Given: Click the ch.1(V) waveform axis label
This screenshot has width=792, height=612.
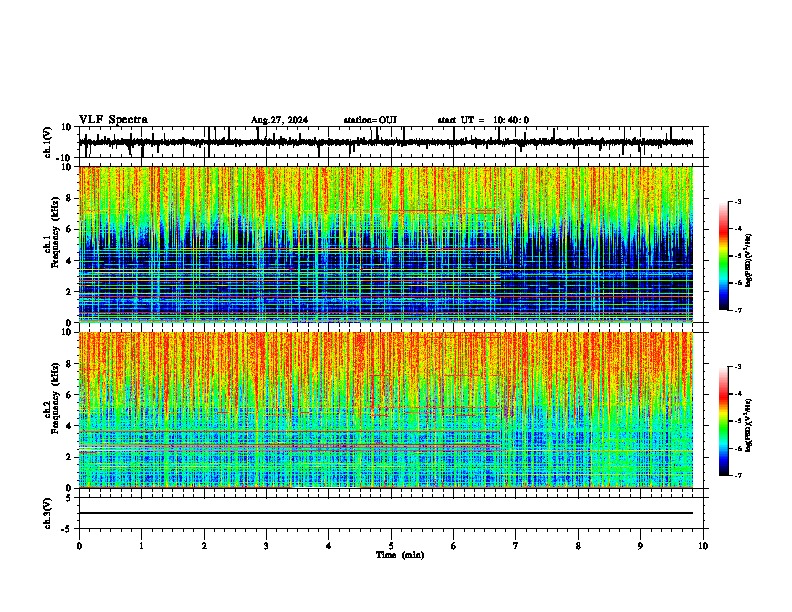Looking at the screenshot, I should [x=48, y=142].
